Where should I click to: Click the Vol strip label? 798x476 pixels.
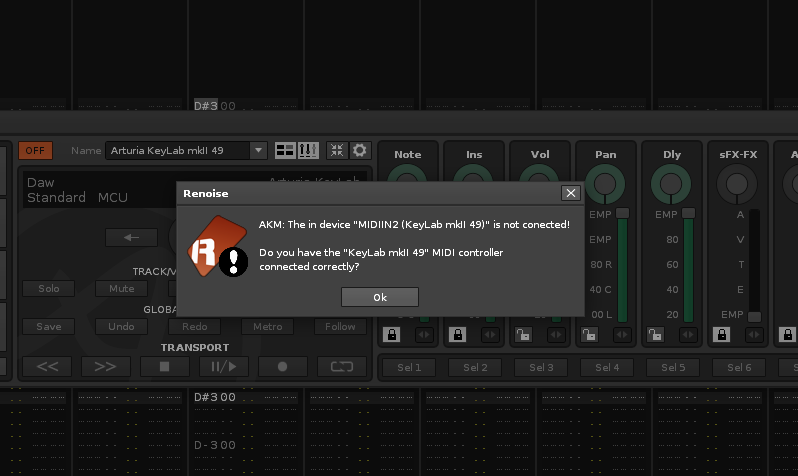(x=540, y=154)
